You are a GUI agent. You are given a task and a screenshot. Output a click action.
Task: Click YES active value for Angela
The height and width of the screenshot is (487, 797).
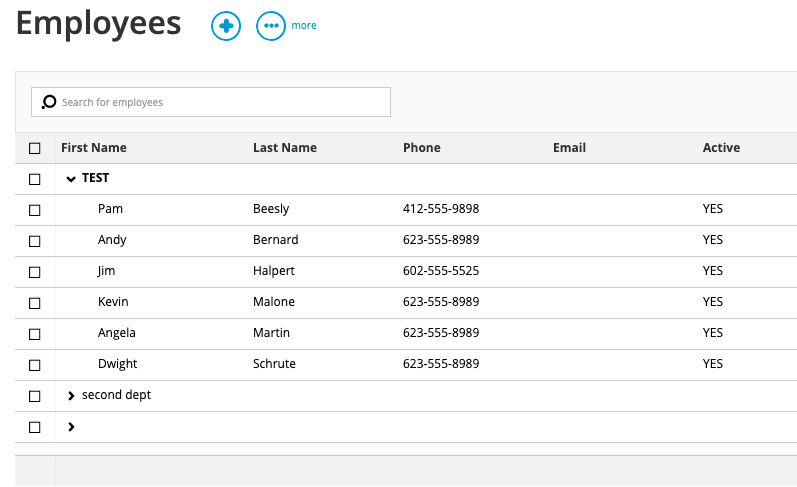713,332
